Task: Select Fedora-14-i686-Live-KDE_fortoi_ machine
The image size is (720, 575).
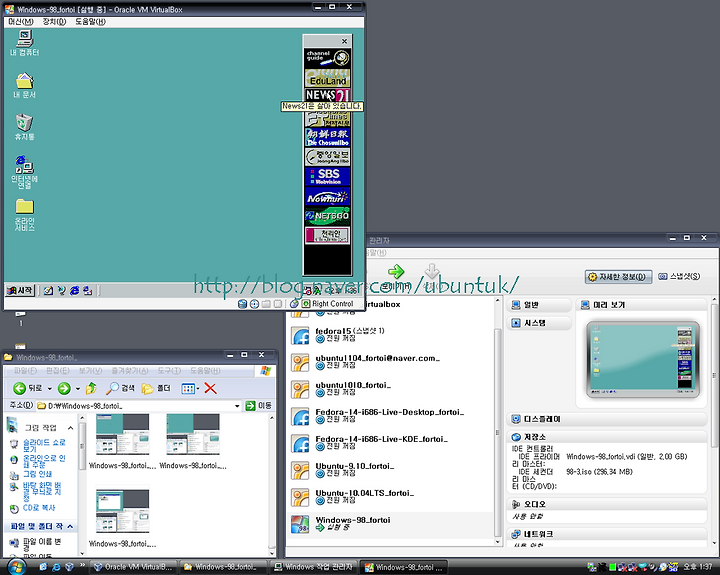Action: pyautogui.click(x=390, y=444)
